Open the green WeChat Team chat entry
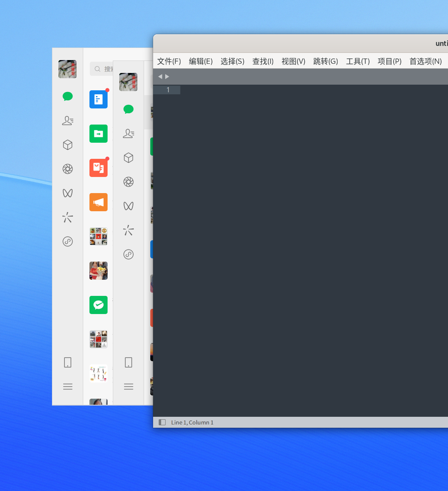The width and height of the screenshot is (448, 491). tap(98, 305)
